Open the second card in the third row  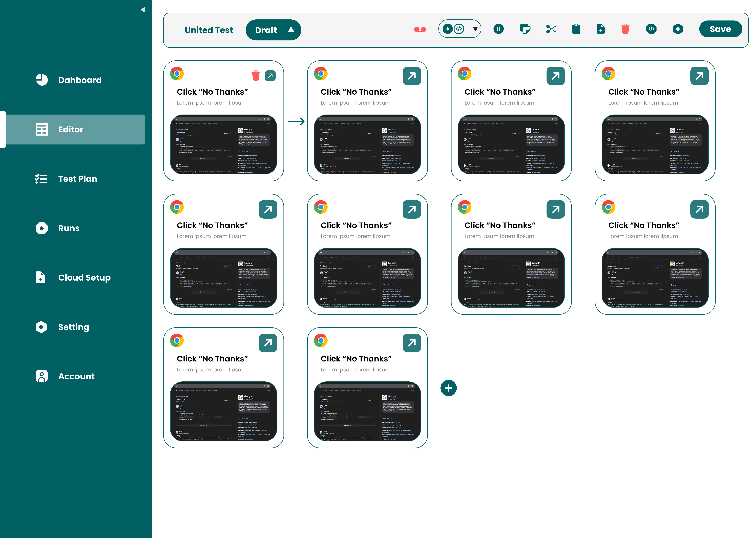[411, 343]
